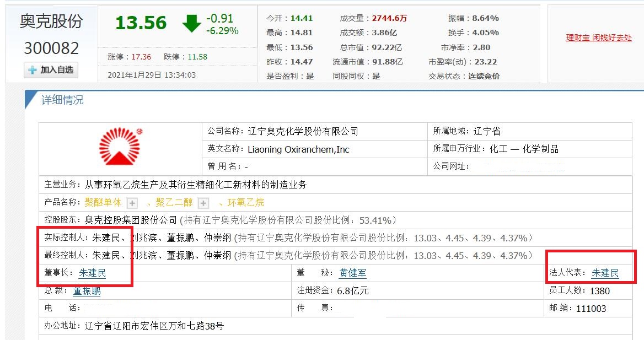
Task: Click the 流通市值 value 91.88亿
Action: [x=387, y=62]
